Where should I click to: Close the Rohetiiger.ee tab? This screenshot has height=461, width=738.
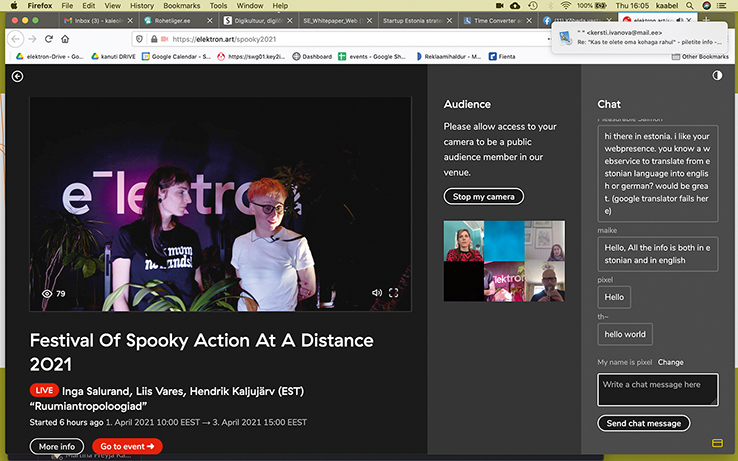210,21
